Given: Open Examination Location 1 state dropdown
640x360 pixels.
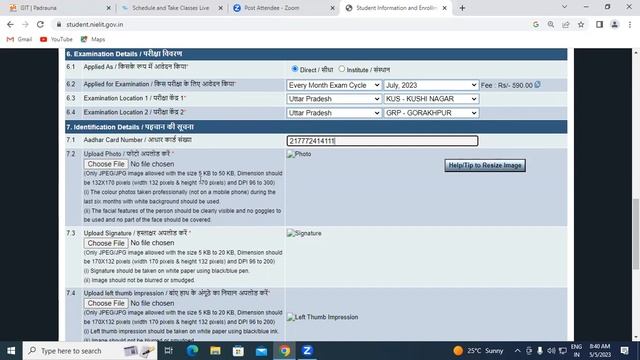Looking at the screenshot, I should pyautogui.click(x=334, y=99).
